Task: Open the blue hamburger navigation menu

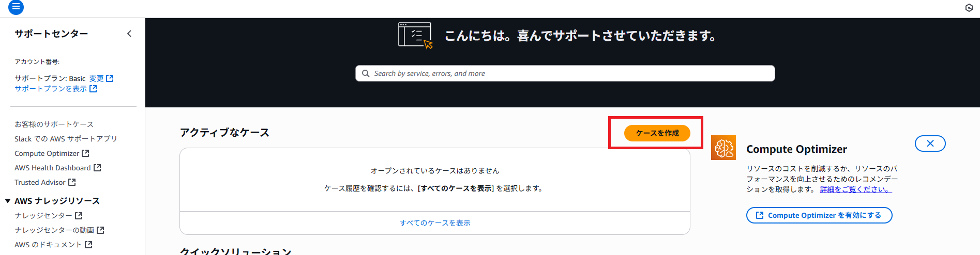Action: click(x=16, y=7)
